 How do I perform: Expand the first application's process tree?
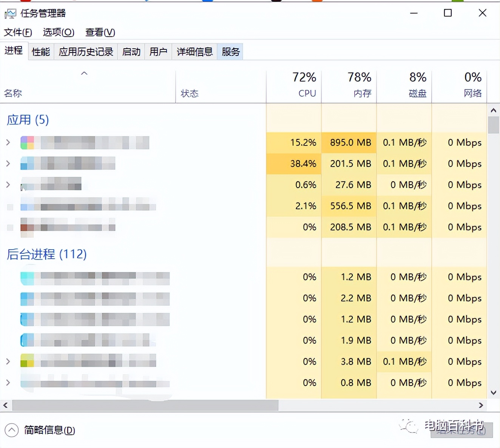(8, 142)
